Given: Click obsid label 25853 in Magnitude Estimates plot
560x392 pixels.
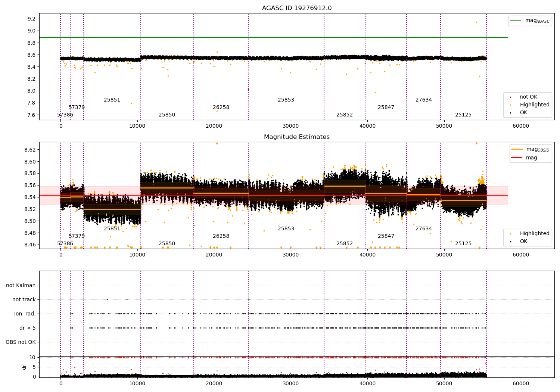Looking at the screenshot, I should (286, 229).
